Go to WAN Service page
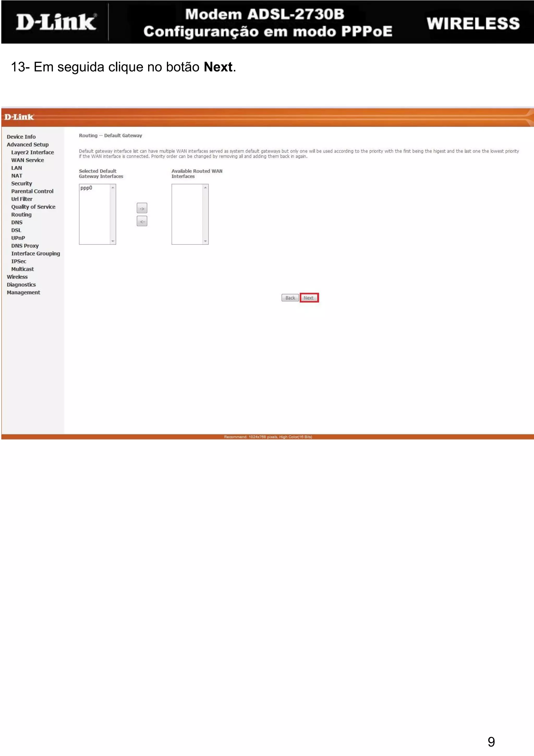Image resolution: width=534 pixels, height=756 pixels. (27, 160)
